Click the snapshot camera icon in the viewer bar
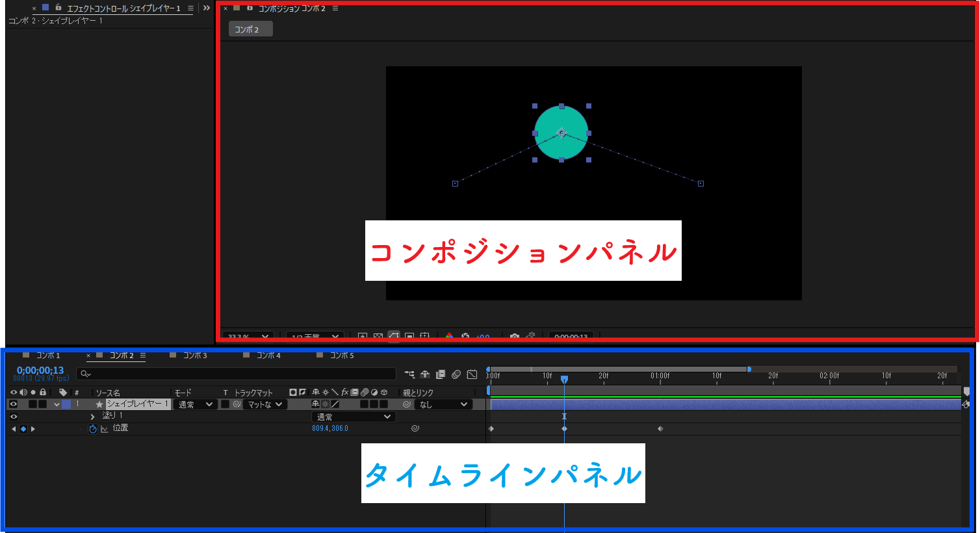 (515, 336)
